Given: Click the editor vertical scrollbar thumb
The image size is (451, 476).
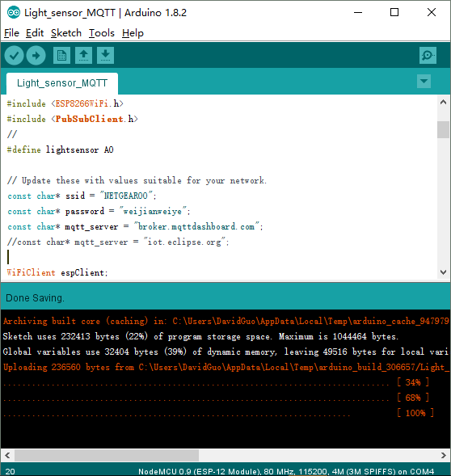Looking at the screenshot, I should 444,129.
